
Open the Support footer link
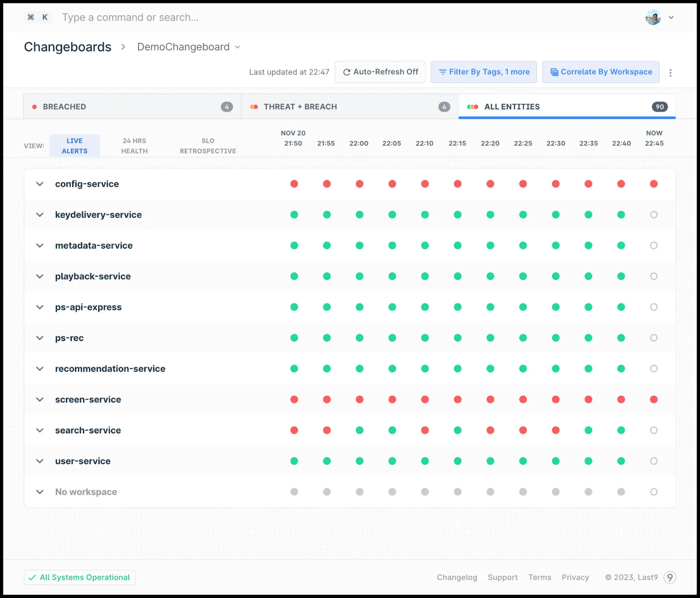(503, 577)
